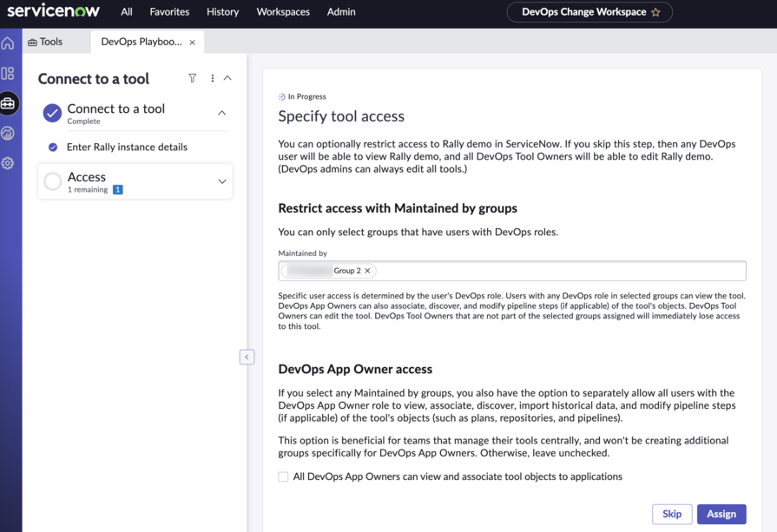The height and width of the screenshot is (532, 777).
Task: Click the Skip button
Action: pos(672,514)
